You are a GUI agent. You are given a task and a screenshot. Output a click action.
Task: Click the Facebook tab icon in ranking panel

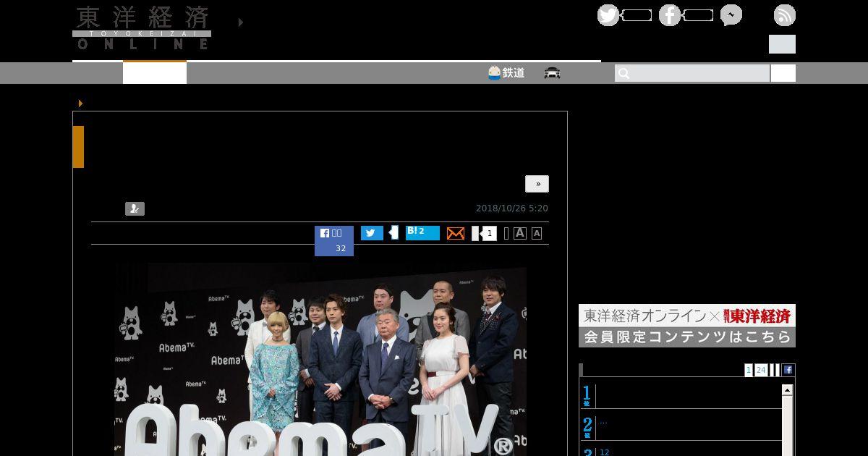click(788, 370)
